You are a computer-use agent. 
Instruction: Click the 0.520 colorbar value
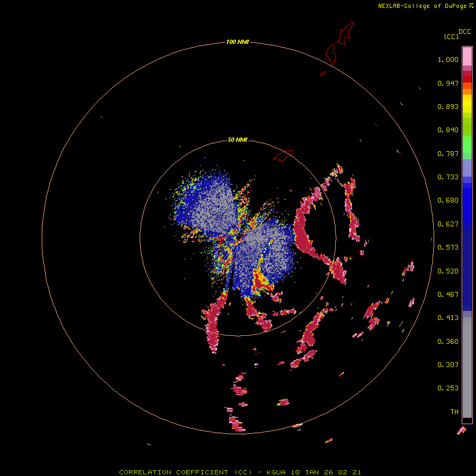pyautogui.click(x=448, y=271)
